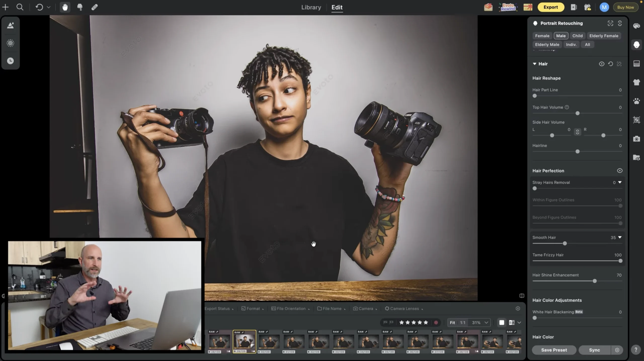Open Sync settings gear icon

click(617, 350)
